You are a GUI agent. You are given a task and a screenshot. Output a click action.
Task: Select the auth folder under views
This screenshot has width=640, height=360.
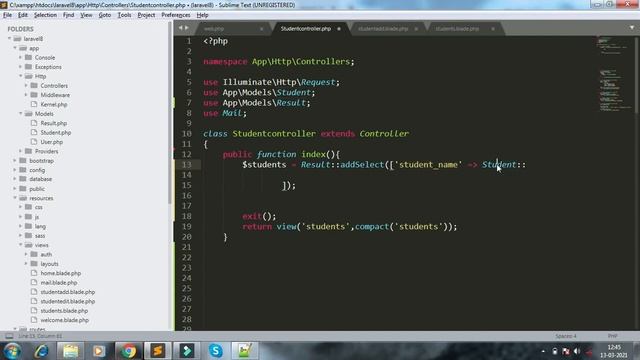(46, 254)
